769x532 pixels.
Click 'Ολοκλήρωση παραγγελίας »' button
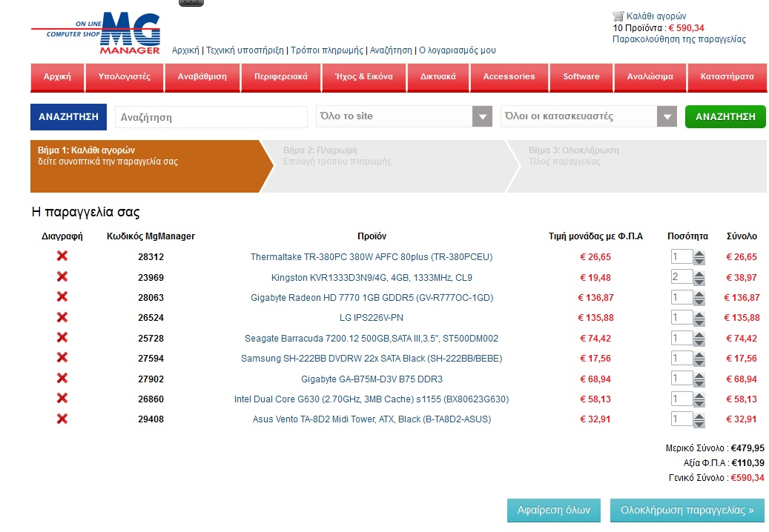[687, 510]
